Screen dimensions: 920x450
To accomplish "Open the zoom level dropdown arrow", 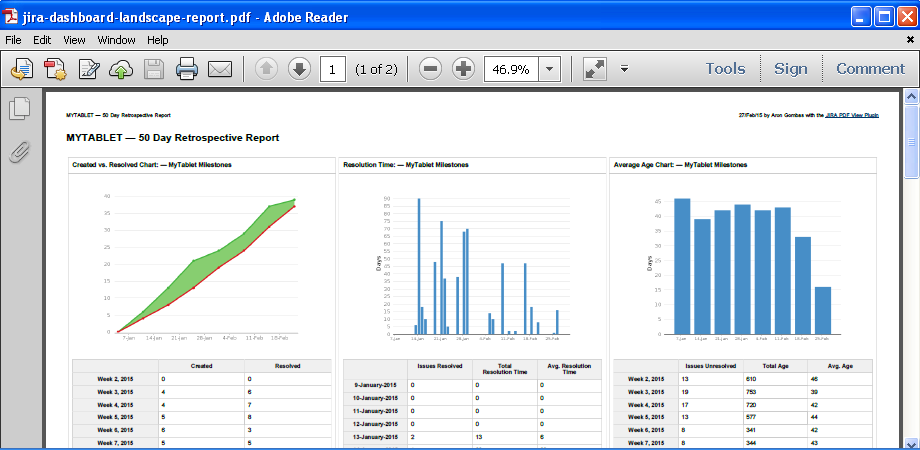I will coord(549,69).
